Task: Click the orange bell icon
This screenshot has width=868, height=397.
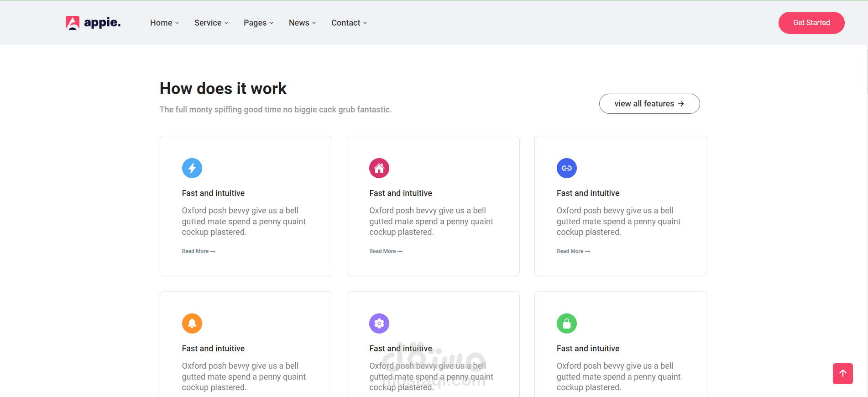Action: click(192, 323)
